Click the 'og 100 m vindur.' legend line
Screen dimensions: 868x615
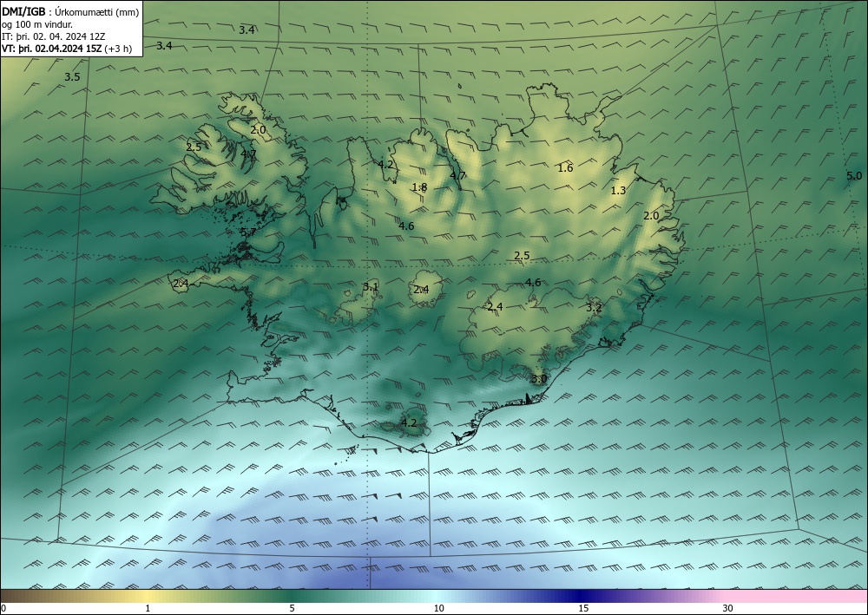[37, 24]
